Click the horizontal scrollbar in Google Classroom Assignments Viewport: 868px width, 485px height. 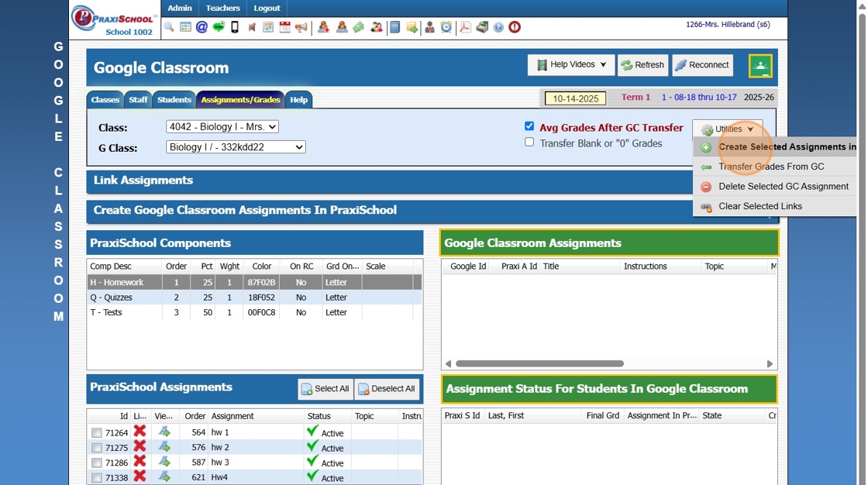click(x=539, y=364)
